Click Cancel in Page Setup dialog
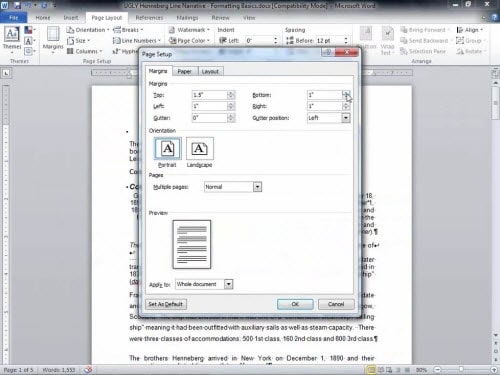 point(336,304)
